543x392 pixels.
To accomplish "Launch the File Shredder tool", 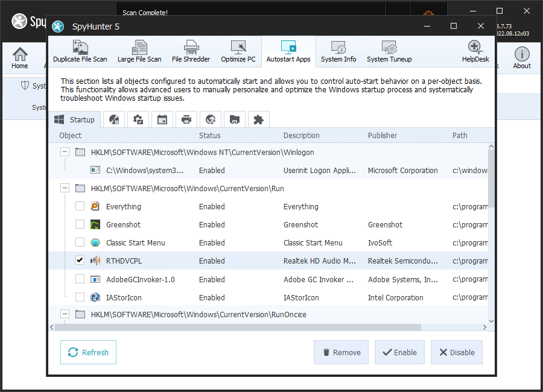I will click(x=191, y=52).
